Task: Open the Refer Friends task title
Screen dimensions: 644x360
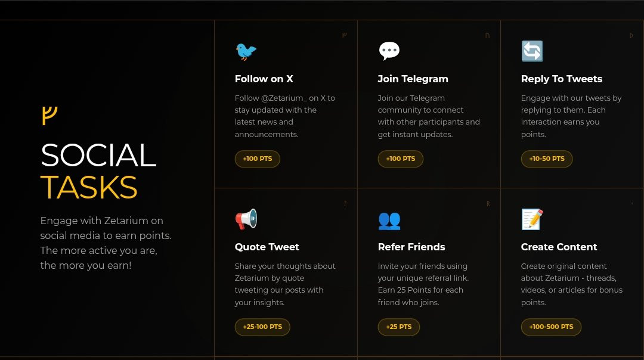Action: click(411, 247)
